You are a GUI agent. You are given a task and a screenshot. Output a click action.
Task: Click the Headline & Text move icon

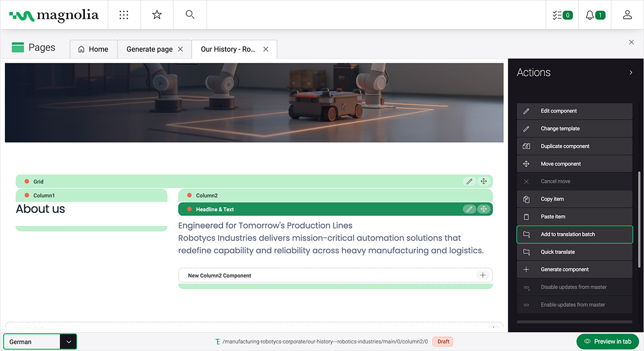pos(484,209)
